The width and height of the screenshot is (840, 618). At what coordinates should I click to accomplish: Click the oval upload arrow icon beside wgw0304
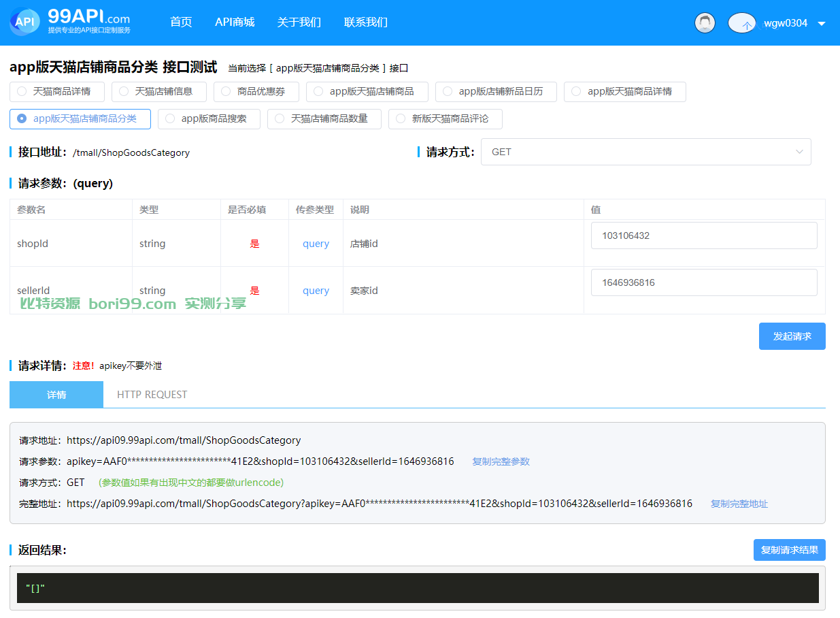[742, 23]
